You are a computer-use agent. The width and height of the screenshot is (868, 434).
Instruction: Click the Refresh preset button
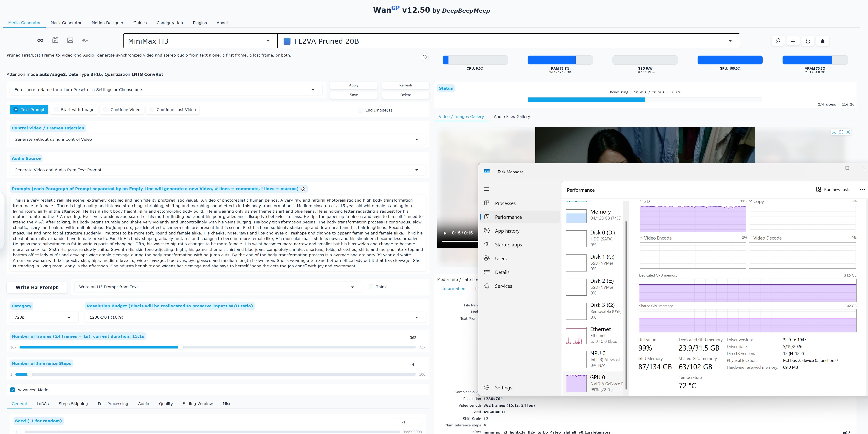click(405, 85)
